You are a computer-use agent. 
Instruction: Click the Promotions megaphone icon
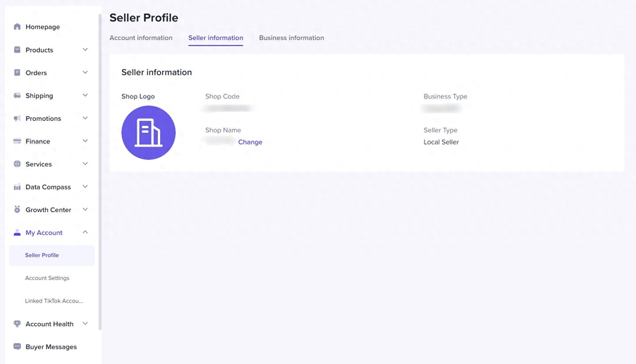point(17,118)
